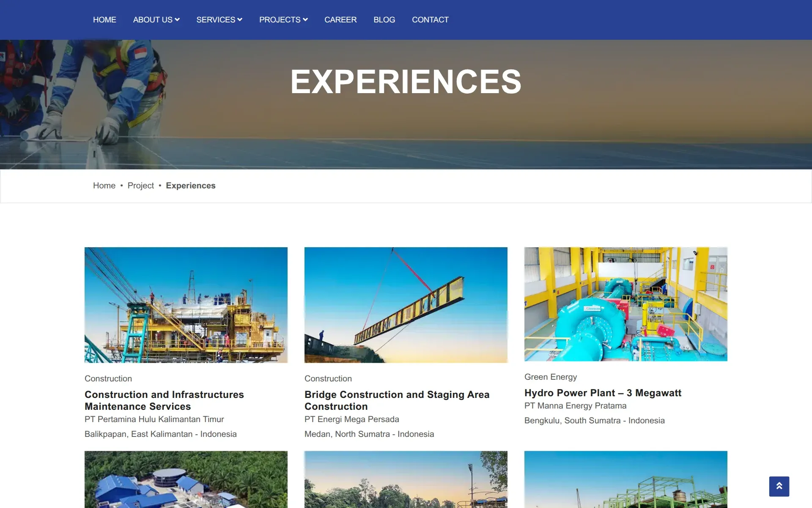Click Medan, North Sumatra - Indonesia text

[369, 434]
